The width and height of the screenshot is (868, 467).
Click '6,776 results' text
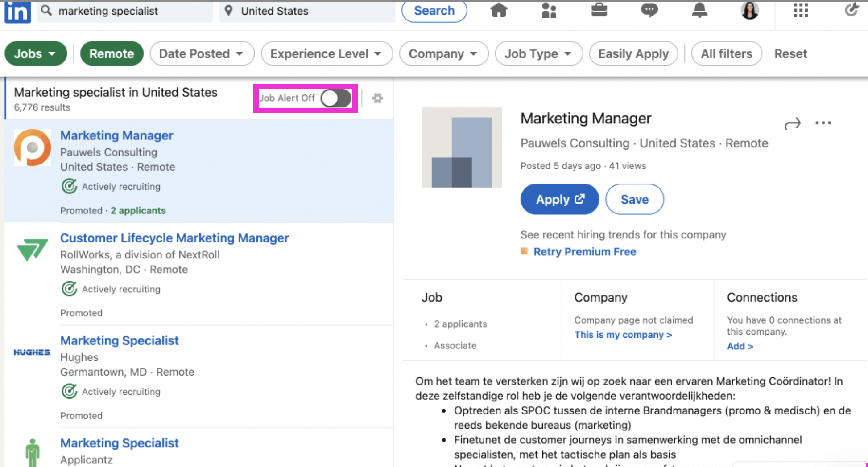42,107
